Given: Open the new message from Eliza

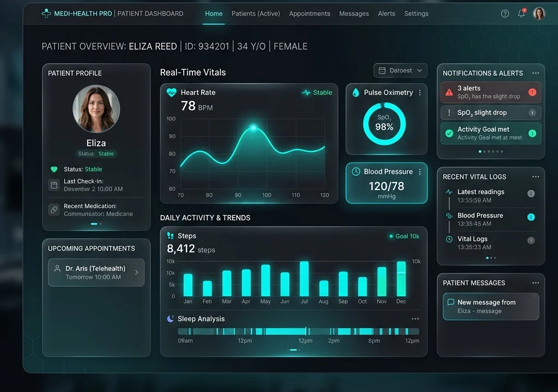Looking at the screenshot, I should click(x=491, y=307).
